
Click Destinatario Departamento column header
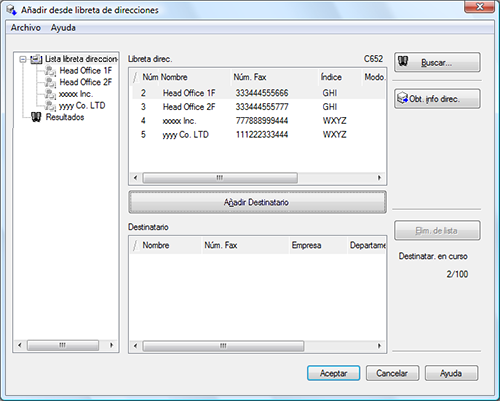[x=367, y=245]
